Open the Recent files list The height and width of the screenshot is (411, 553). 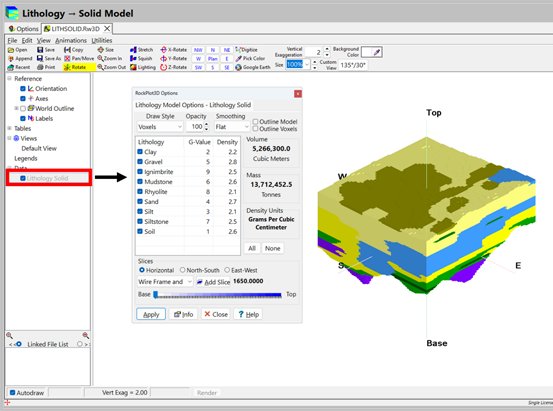pyautogui.click(x=19, y=67)
